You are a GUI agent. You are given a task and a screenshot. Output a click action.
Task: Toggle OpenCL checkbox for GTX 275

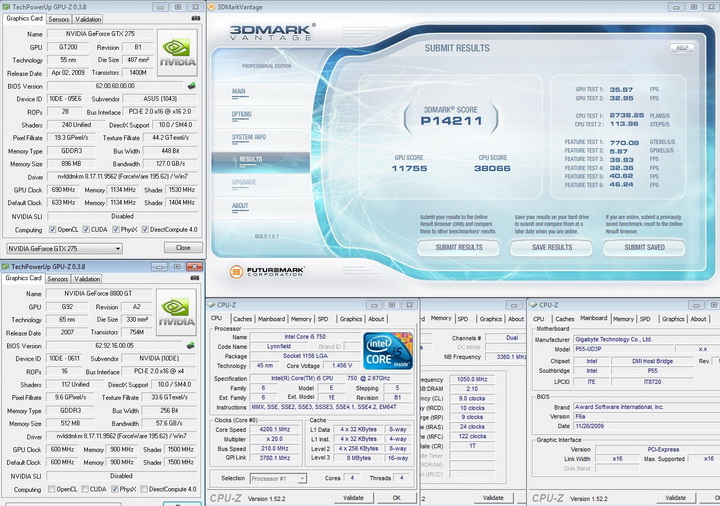coord(52,230)
